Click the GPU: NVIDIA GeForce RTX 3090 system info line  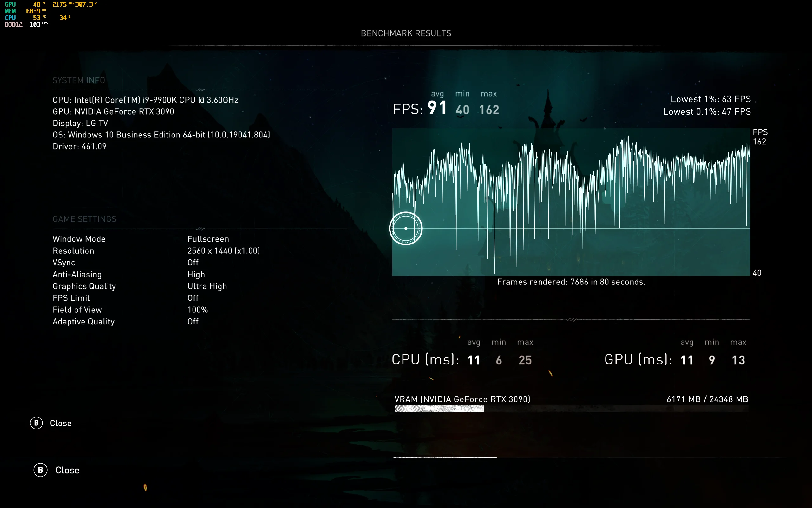point(114,111)
